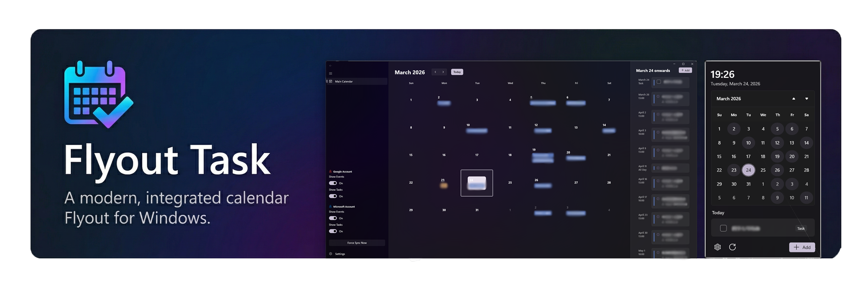Click flyout up arrow for previous month
868x287 pixels.
click(794, 99)
